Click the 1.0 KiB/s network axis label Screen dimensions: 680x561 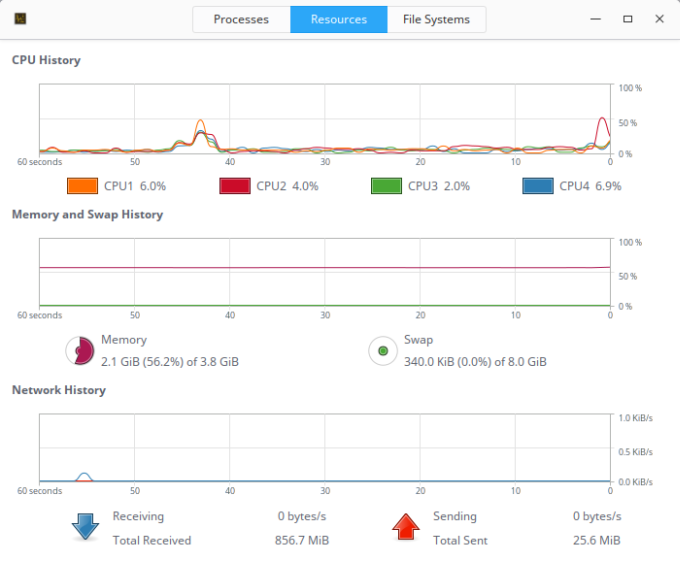[635, 418]
